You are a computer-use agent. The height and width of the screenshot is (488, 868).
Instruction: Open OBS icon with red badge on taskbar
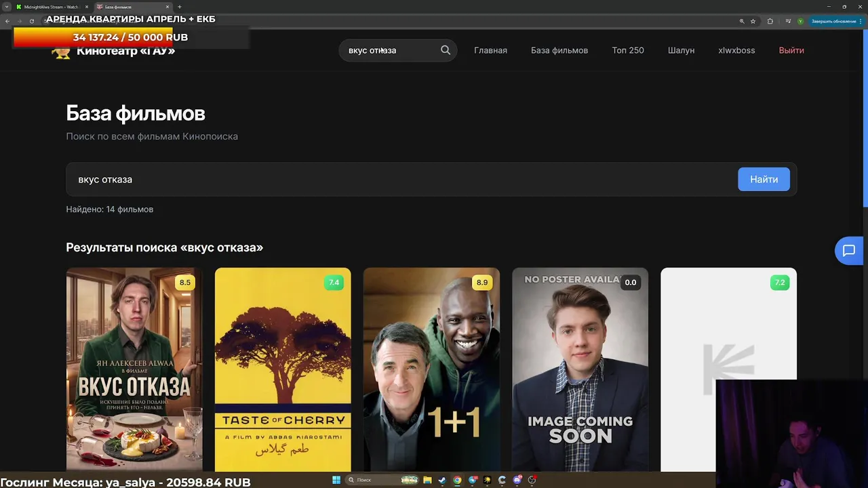[532, 480]
